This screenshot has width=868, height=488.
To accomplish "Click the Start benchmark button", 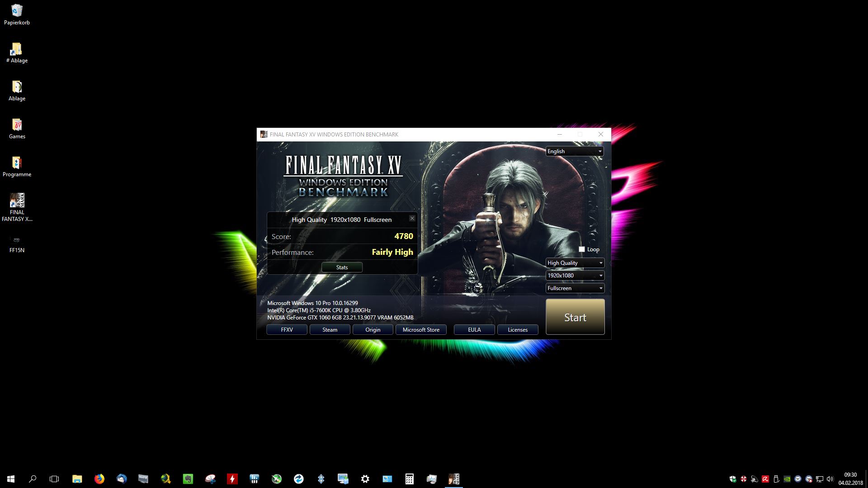I will (575, 317).
